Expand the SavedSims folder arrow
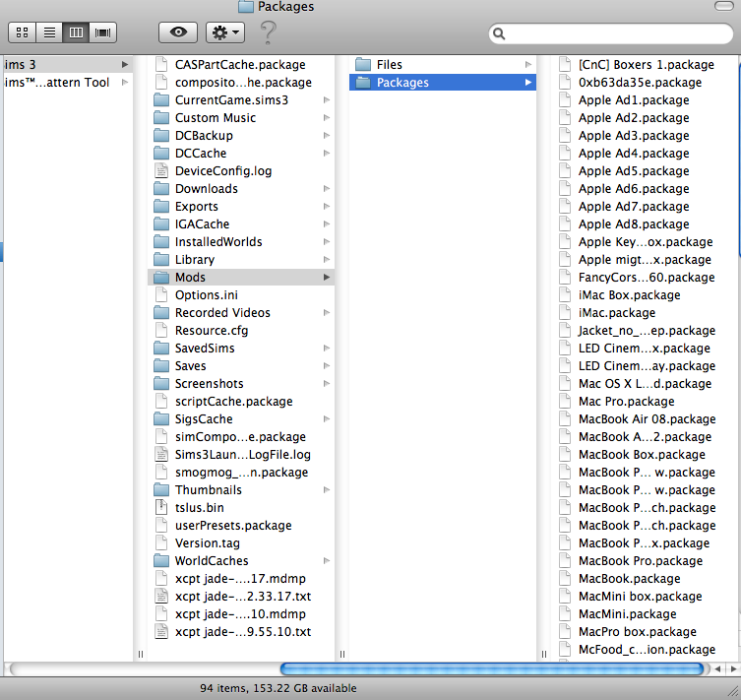 (327, 348)
